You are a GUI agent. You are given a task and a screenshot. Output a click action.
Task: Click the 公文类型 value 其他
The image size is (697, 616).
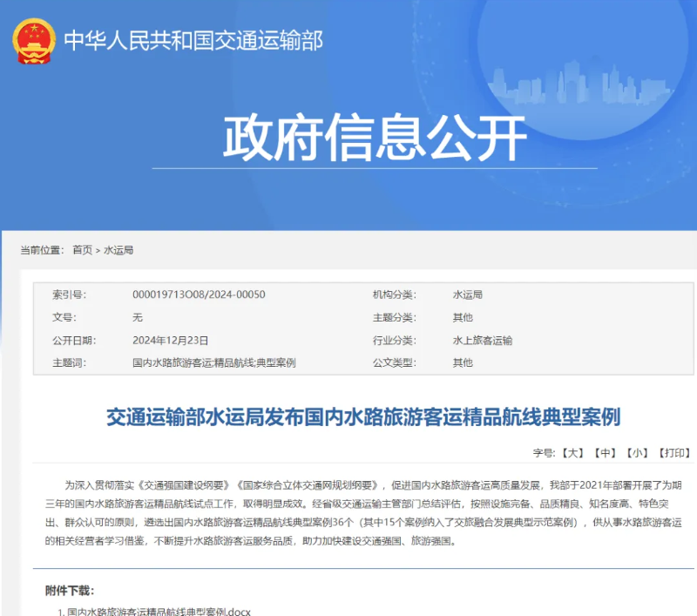pyautogui.click(x=462, y=362)
